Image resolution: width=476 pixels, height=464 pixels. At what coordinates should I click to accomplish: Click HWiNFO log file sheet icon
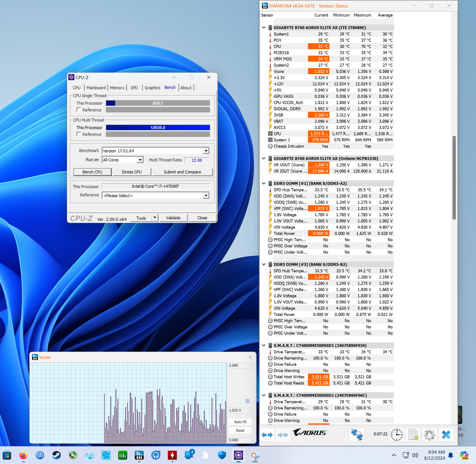tap(413, 435)
